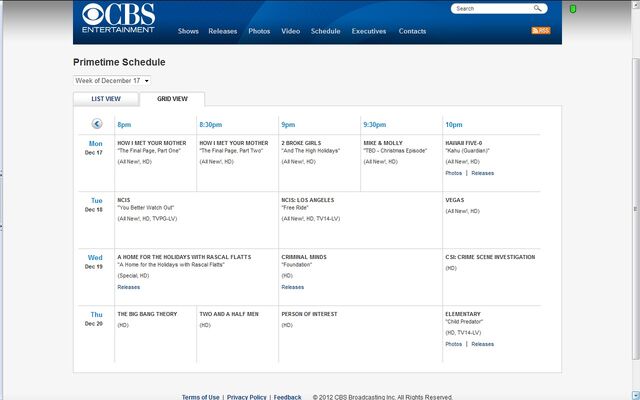Click the 8:30pm column header
Viewport: 640px width, 400px height.
pyautogui.click(x=211, y=124)
